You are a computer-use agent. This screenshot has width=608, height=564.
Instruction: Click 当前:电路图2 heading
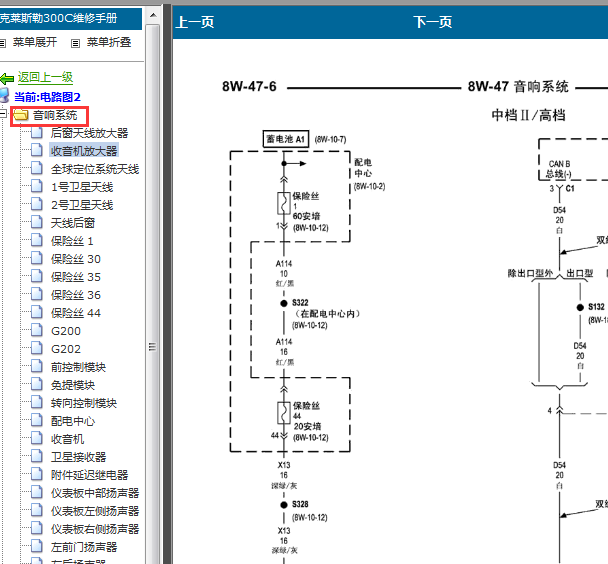point(47,97)
